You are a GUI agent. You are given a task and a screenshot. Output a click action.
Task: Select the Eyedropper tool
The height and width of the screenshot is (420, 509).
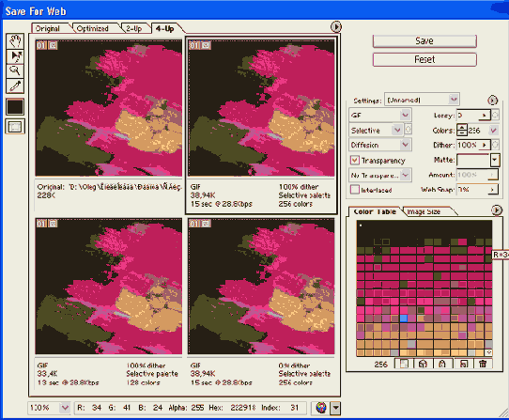(15, 86)
